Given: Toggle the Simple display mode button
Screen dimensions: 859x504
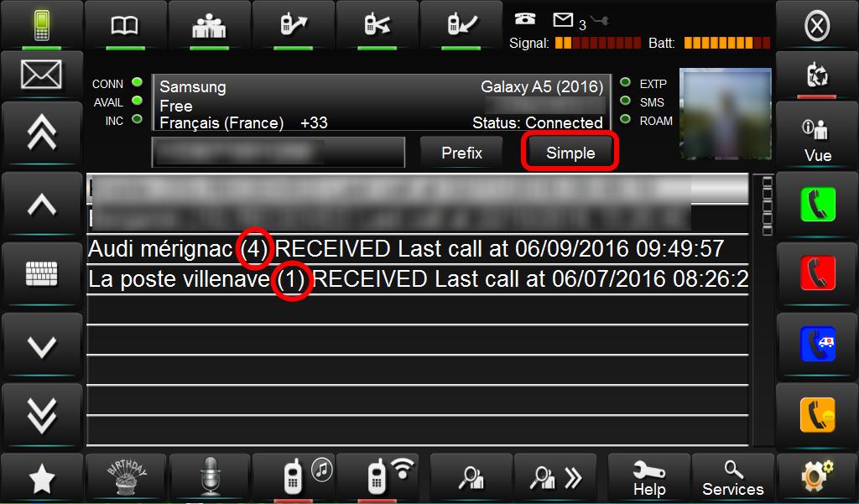Looking at the screenshot, I should tap(570, 153).
